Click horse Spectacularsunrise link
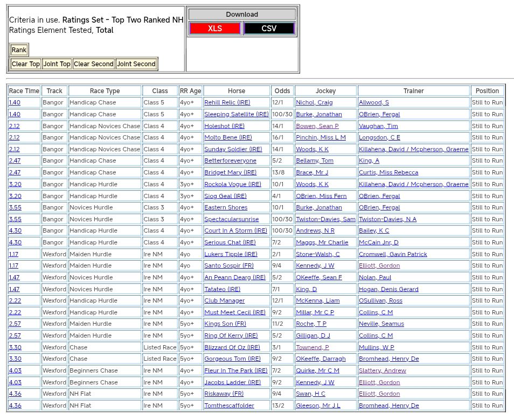 (231, 219)
